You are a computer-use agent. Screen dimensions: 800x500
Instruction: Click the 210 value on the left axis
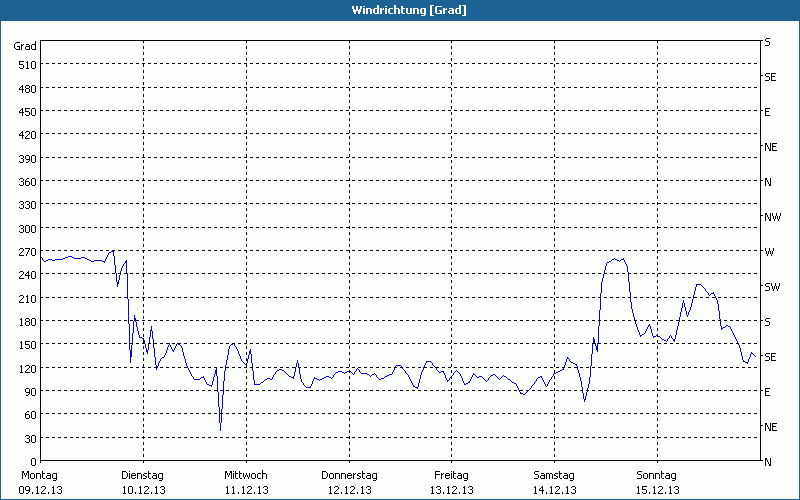[x=28, y=298]
